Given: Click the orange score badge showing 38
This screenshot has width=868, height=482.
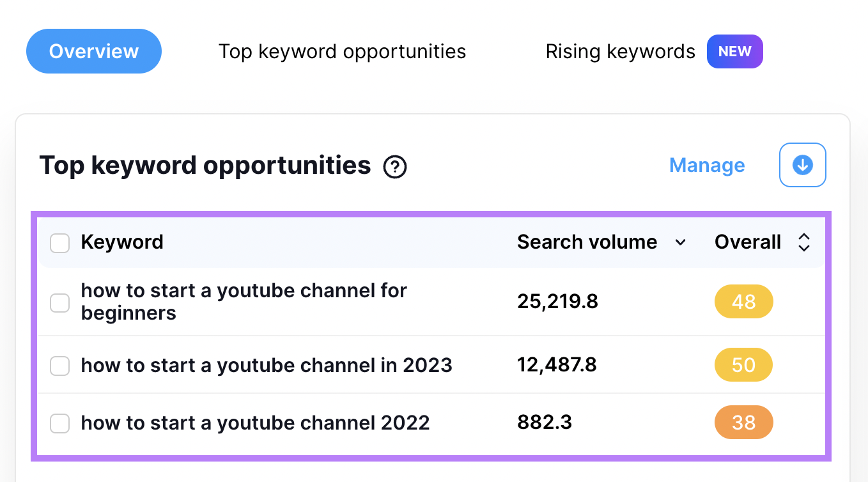Looking at the screenshot, I should click(743, 423).
